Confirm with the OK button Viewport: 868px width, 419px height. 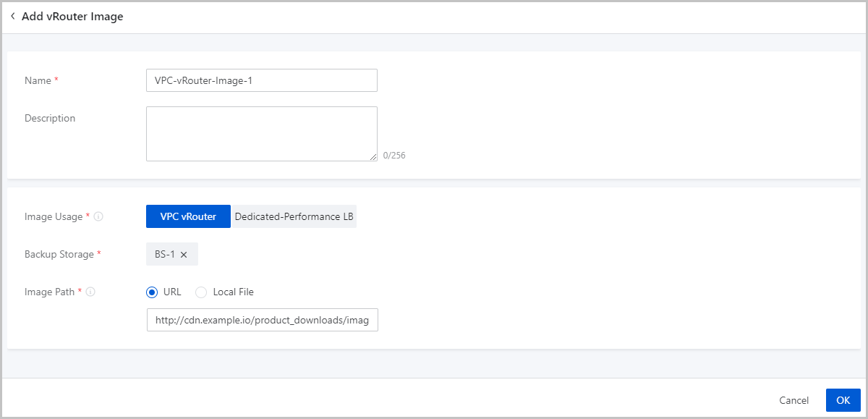click(843, 400)
